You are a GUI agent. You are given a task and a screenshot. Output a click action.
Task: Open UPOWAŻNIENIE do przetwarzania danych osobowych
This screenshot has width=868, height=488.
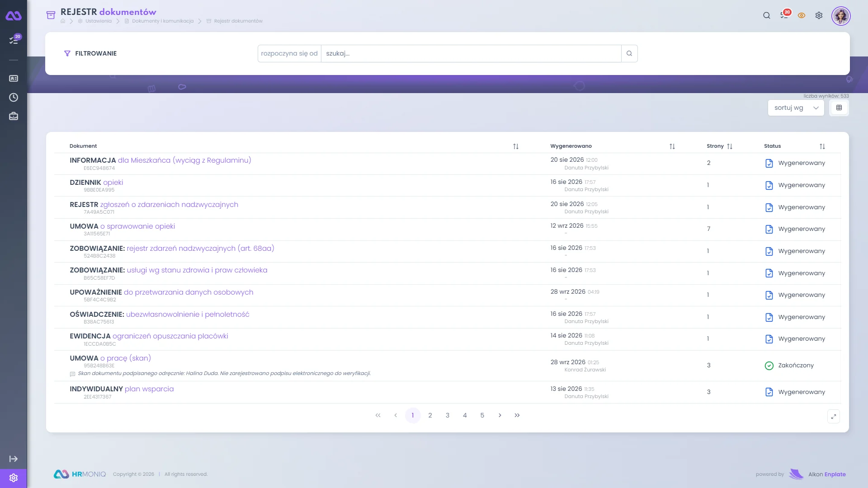161,292
